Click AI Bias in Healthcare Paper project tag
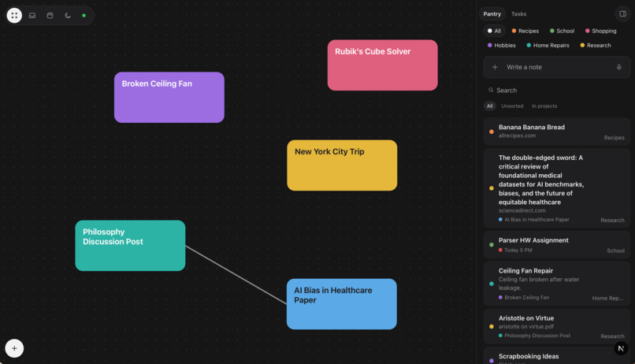The width and height of the screenshot is (635, 364). tap(533, 220)
